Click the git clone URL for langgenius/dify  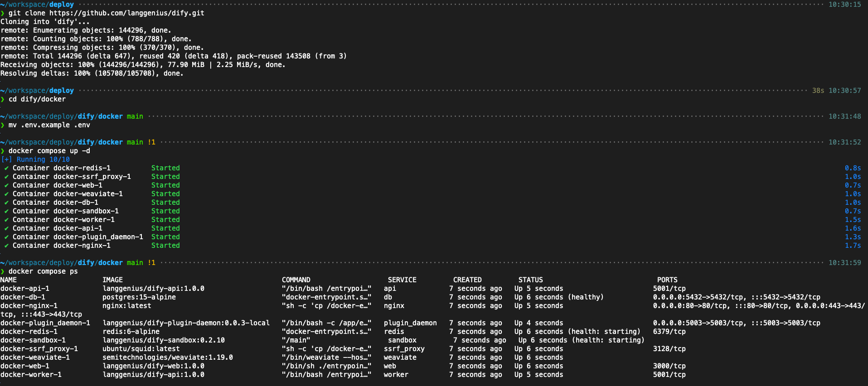coord(127,13)
